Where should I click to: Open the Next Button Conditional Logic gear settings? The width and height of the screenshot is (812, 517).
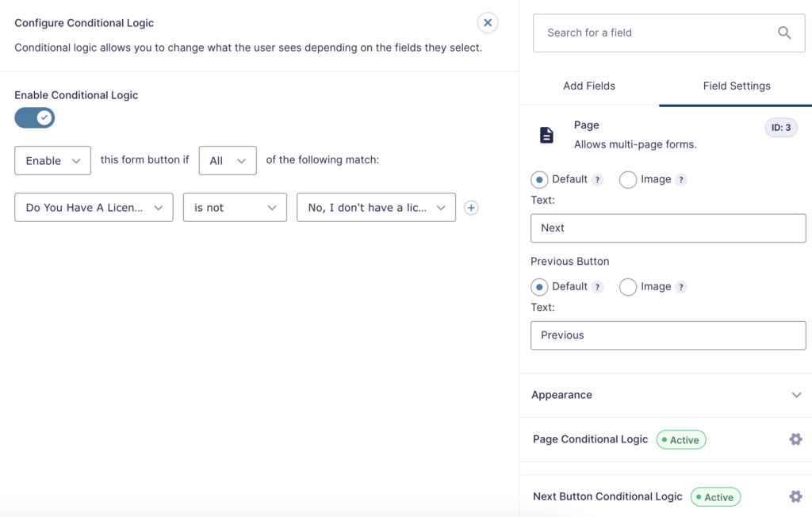tap(795, 496)
